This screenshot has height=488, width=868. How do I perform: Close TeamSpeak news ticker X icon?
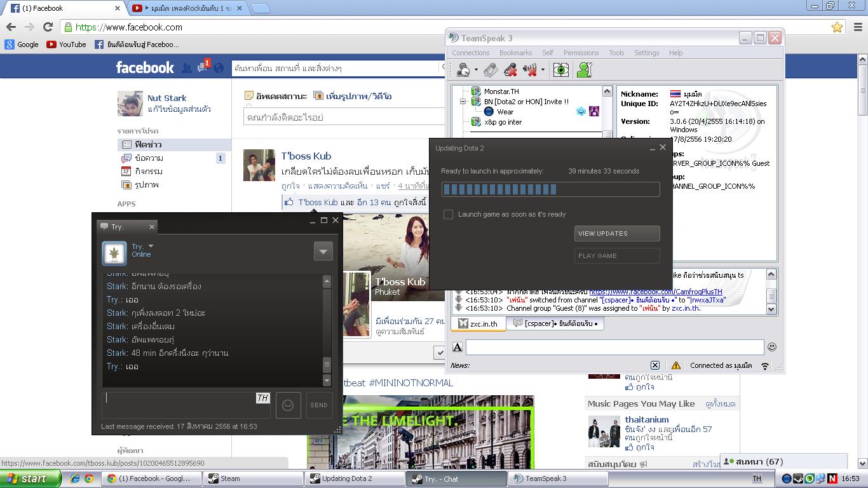(x=655, y=365)
